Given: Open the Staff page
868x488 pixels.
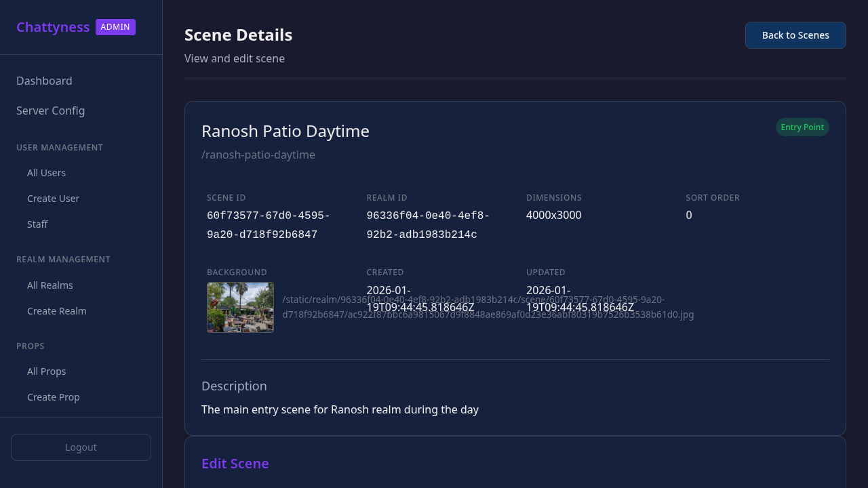Looking at the screenshot, I should pos(37,224).
